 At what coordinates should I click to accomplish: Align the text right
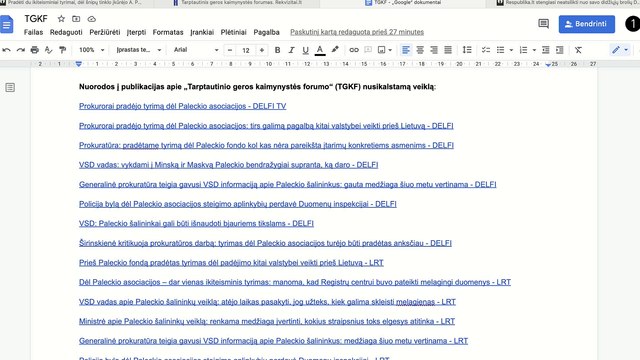pyautogui.click(x=434, y=50)
